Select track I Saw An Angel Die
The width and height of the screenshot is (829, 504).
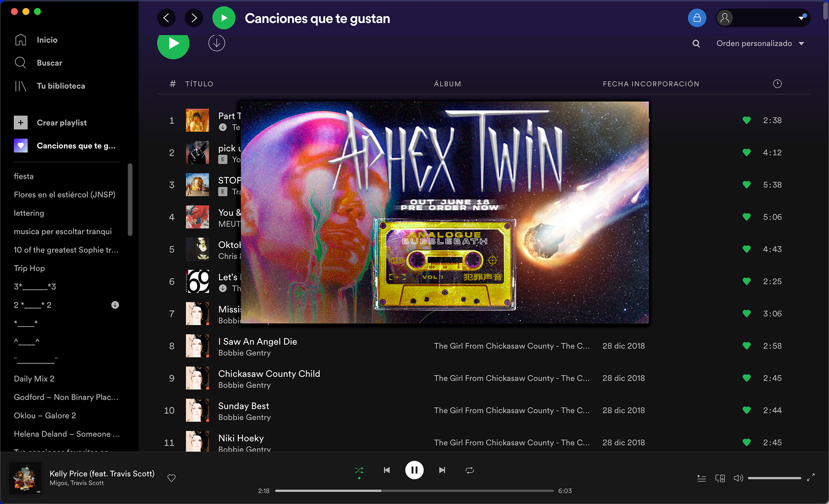(x=258, y=341)
